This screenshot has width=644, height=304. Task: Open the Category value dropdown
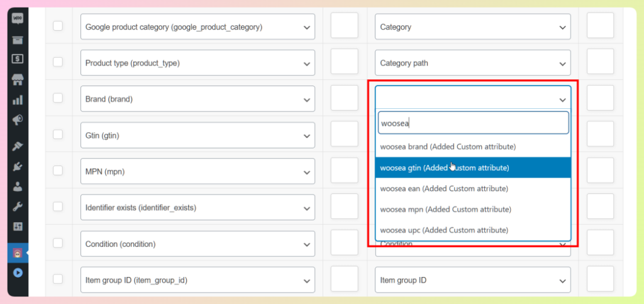click(x=473, y=26)
